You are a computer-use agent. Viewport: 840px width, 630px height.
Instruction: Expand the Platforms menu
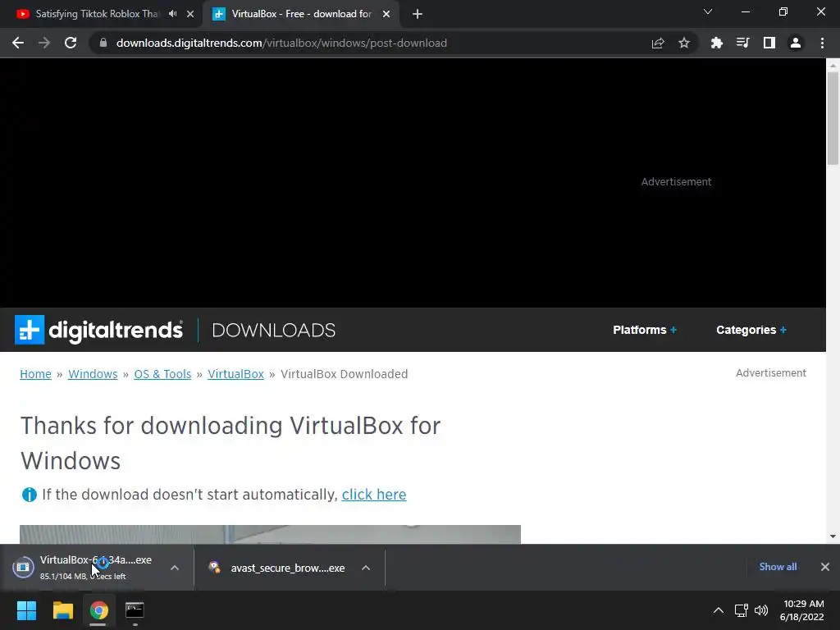[645, 330]
